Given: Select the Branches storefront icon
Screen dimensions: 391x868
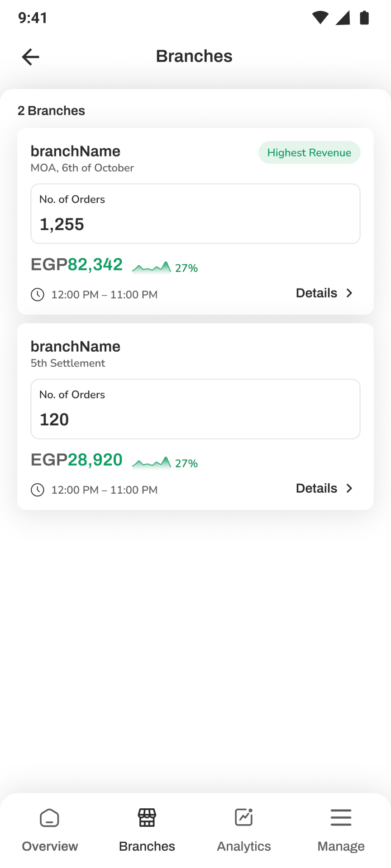Looking at the screenshot, I should coord(147,818).
